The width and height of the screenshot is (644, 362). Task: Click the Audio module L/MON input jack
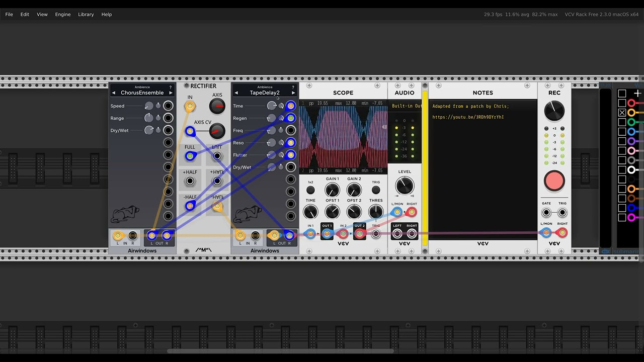pos(397,212)
